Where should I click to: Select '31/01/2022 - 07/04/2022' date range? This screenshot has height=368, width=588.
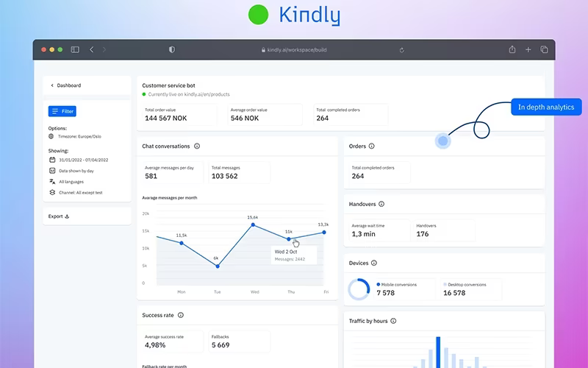tap(84, 160)
